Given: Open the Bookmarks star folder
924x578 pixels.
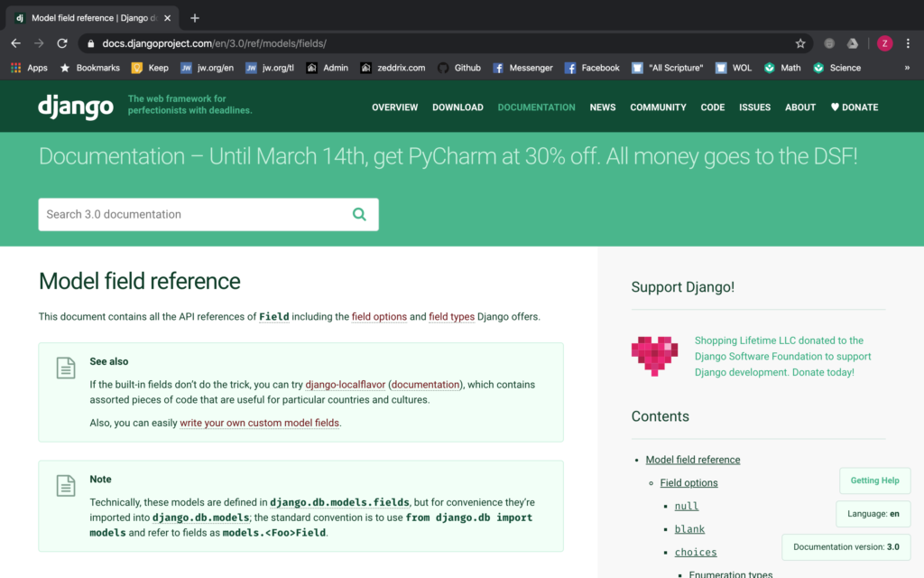Looking at the screenshot, I should tap(90, 68).
